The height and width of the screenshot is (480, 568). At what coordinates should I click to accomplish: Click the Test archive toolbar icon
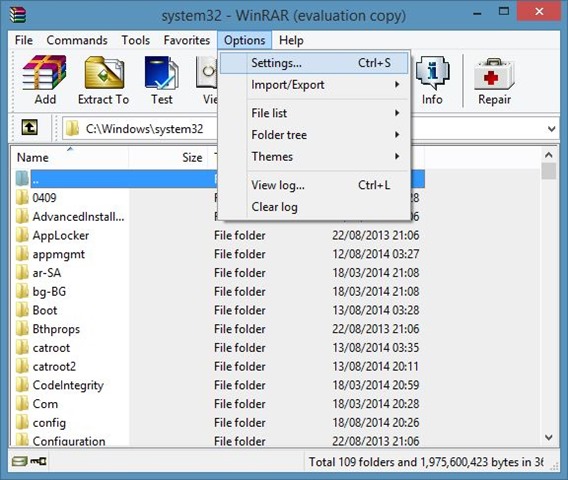(162, 72)
